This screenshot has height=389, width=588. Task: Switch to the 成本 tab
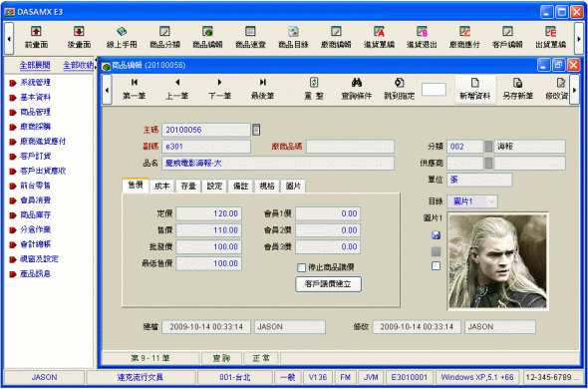[162, 187]
